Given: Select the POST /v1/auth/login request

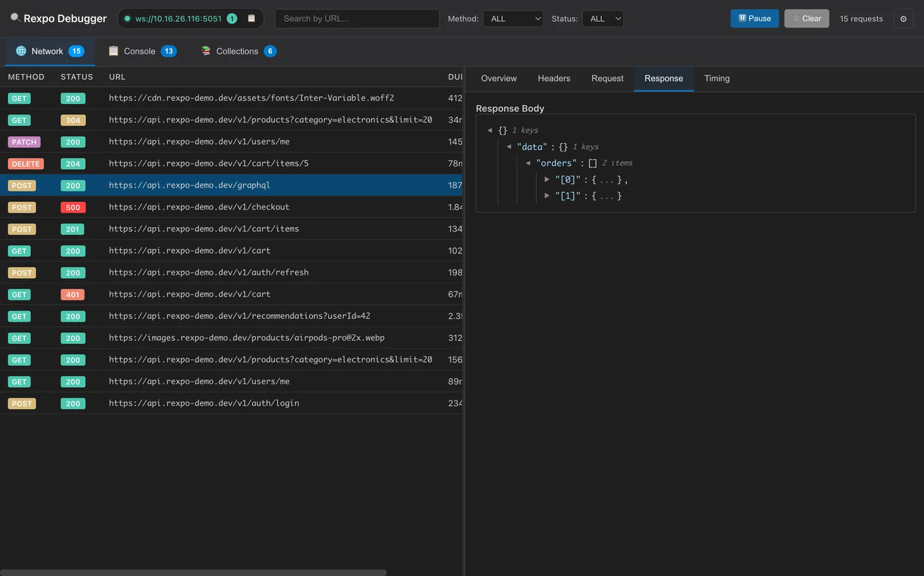Looking at the screenshot, I should pos(231,403).
